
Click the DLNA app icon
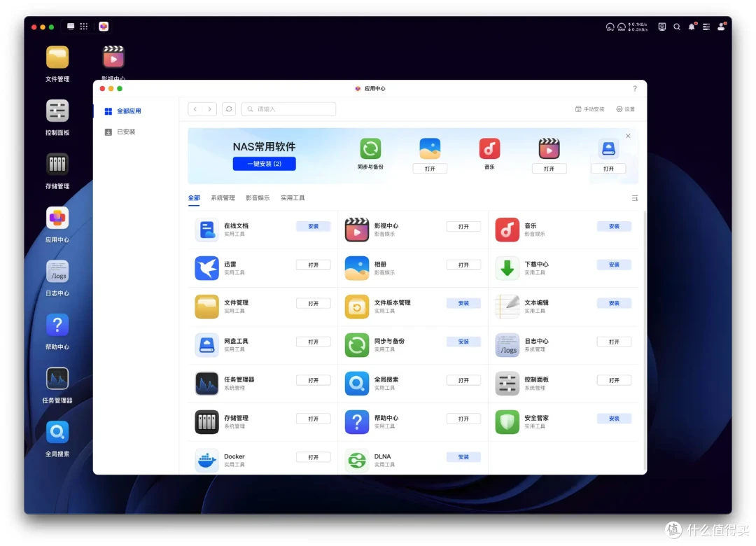pos(357,460)
